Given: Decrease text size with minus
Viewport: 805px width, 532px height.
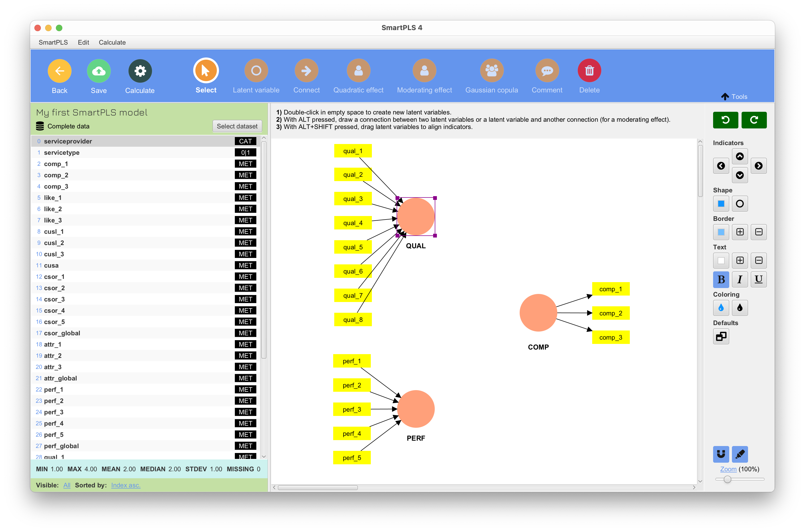Looking at the screenshot, I should [x=759, y=261].
